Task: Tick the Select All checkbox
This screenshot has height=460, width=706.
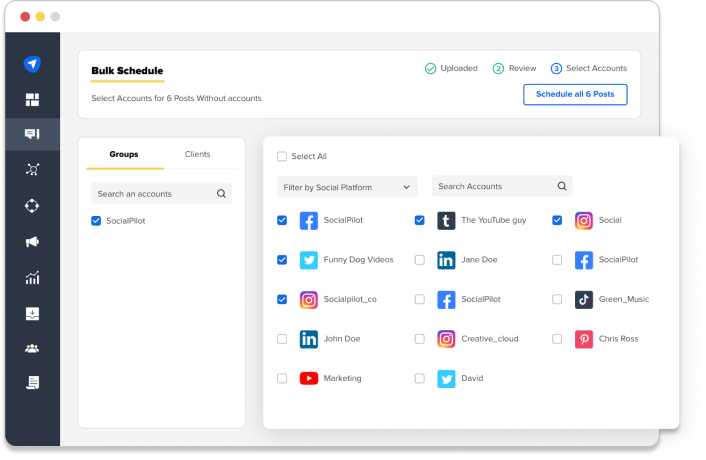Action: tap(282, 156)
